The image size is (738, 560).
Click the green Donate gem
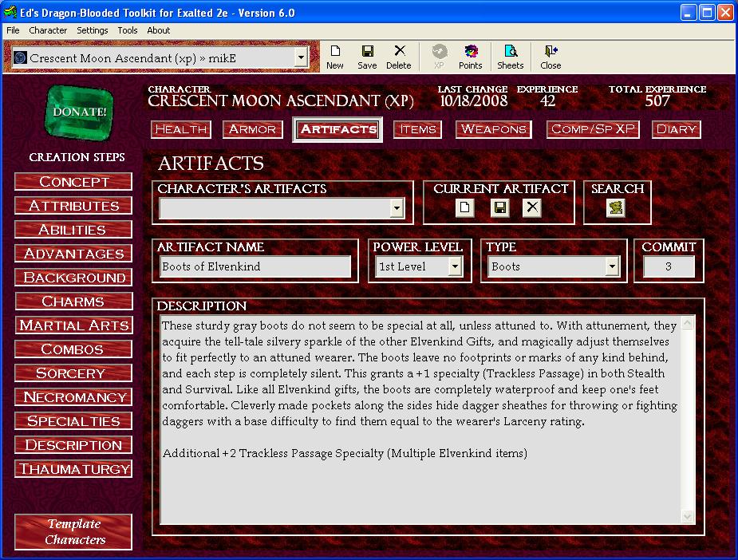pos(79,112)
